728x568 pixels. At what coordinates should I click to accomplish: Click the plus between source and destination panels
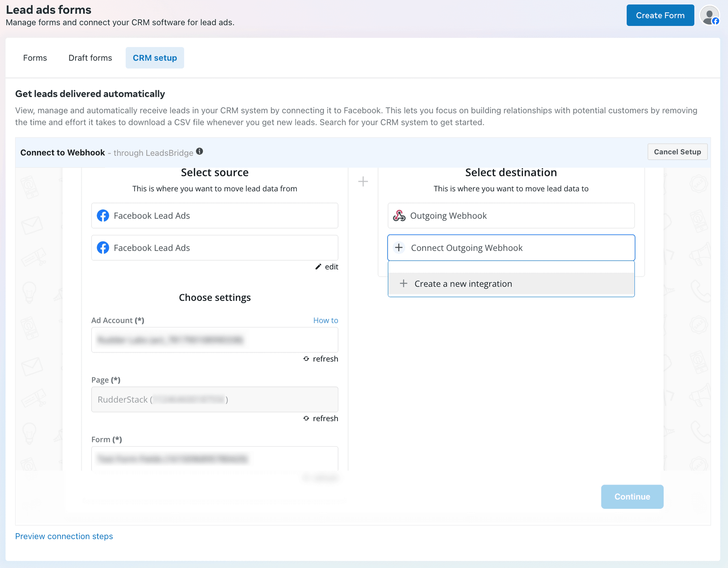coord(363,181)
